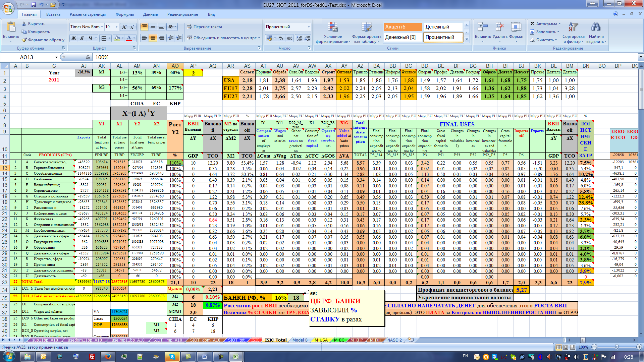Apply the Акцент6 cell style
The image size is (644, 362).
coord(403,27)
